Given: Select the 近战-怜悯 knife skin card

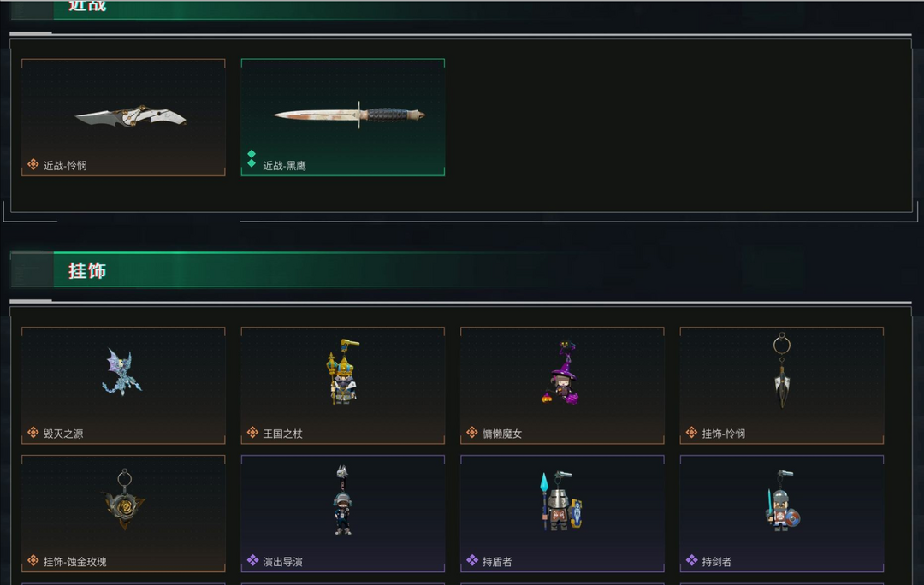Looking at the screenshot, I should [123, 117].
